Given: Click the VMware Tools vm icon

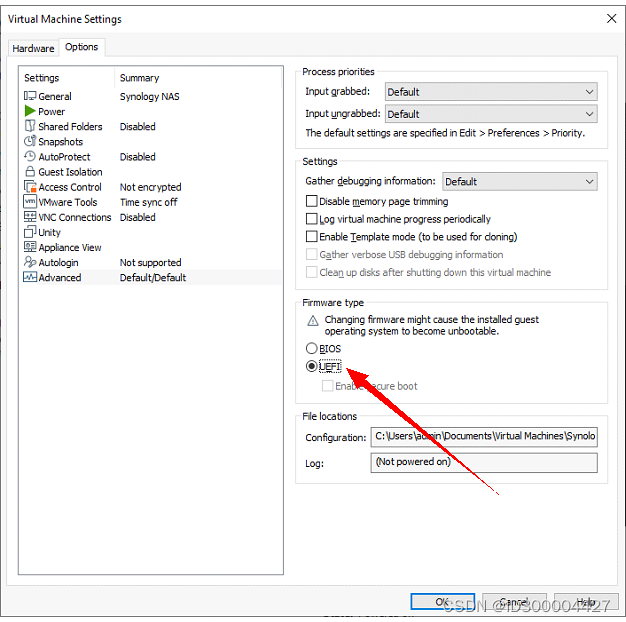Looking at the screenshot, I should (30, 202).
